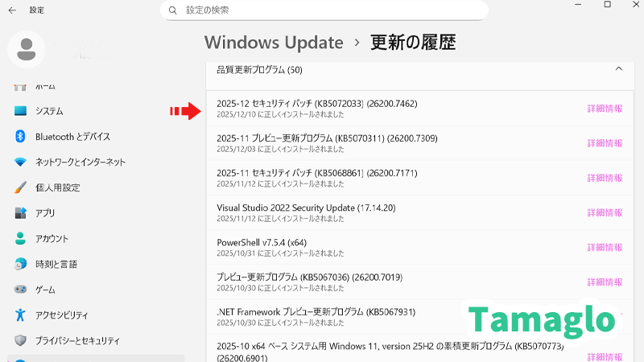Open the Gaming controller icon
The height and width of the screenshot is (362, 644).
tap(21, 290)
